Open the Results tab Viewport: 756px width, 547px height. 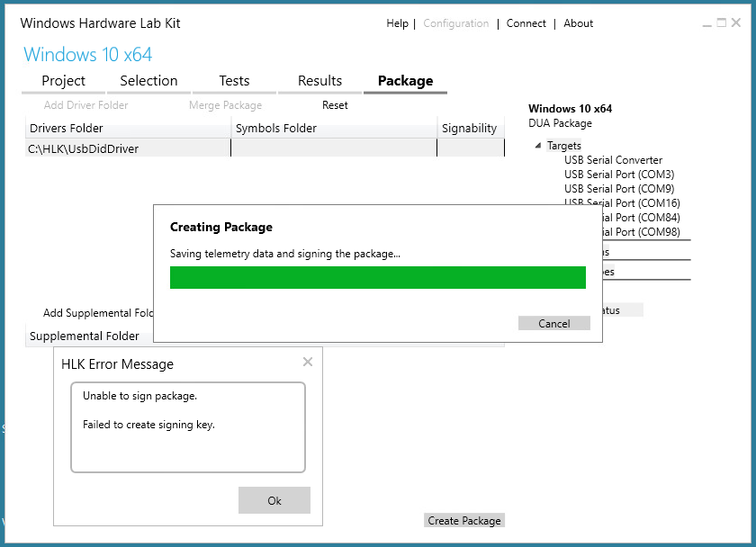[318, 80]
